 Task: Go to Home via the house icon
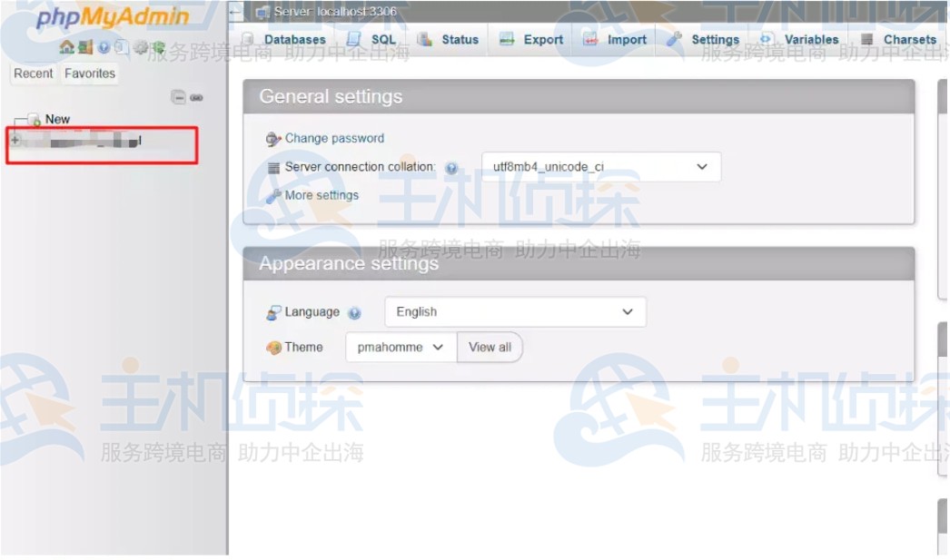[x=66, y=46]
